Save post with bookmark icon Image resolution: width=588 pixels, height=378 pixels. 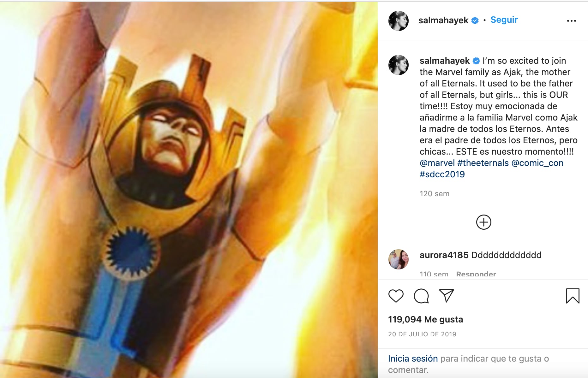pyautogui.click(x=573, y=296)
